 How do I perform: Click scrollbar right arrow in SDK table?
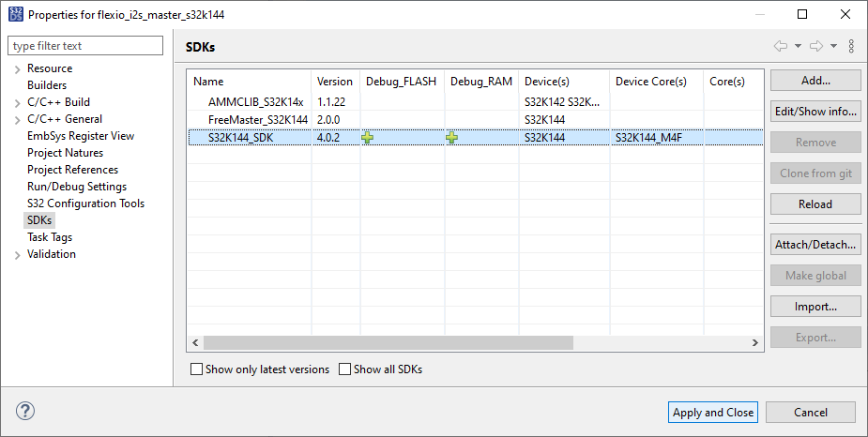click(755, 342)
